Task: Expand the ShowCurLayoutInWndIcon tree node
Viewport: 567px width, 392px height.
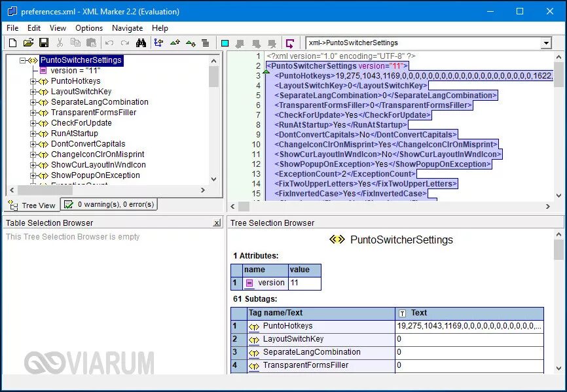Action: pos(33,166)
